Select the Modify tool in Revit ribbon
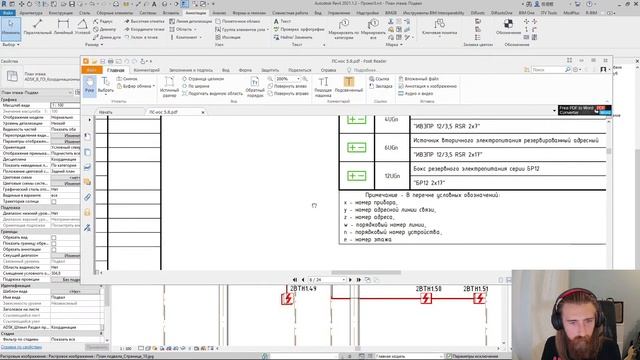The width and height of the screenshot is (640, 360). (11, 28)
